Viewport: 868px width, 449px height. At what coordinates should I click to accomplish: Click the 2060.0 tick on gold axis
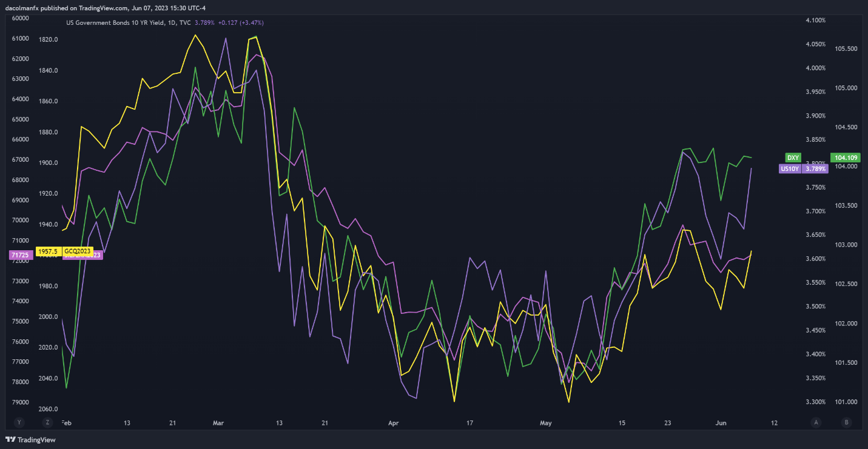(47, 410)
